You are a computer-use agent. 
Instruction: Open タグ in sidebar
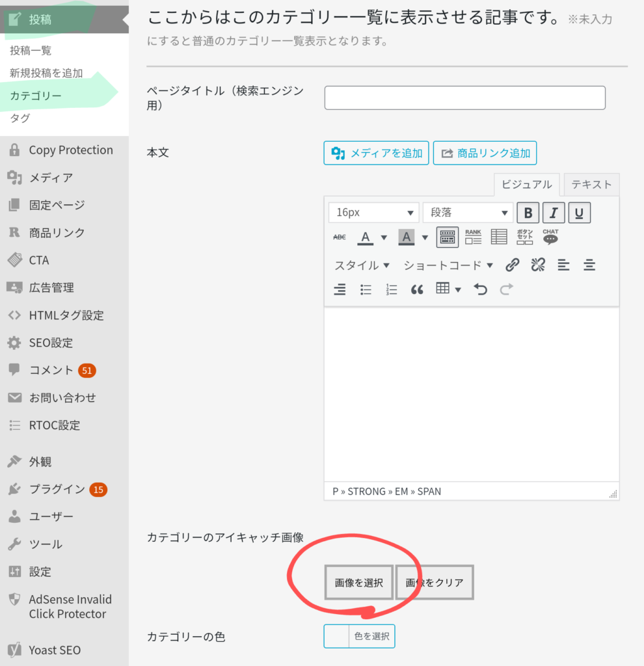pos(20,118)
